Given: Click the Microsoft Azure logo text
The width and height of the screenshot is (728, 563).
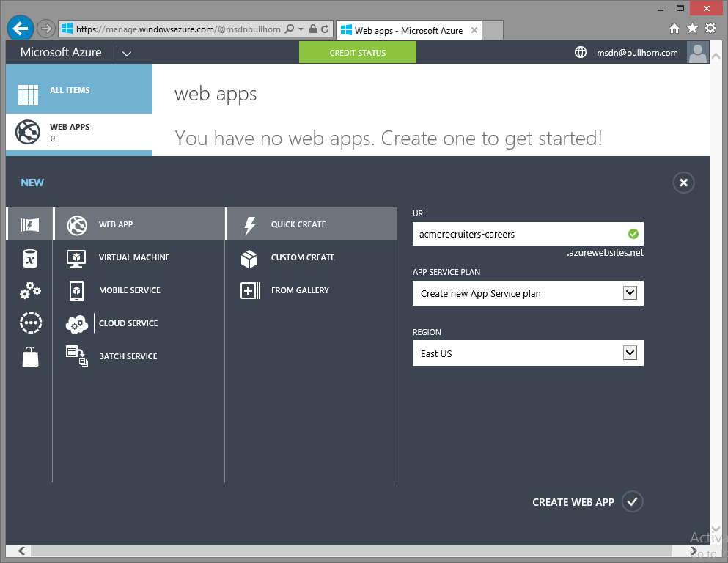Looking at the screenshot, I should tap(61, 53).
